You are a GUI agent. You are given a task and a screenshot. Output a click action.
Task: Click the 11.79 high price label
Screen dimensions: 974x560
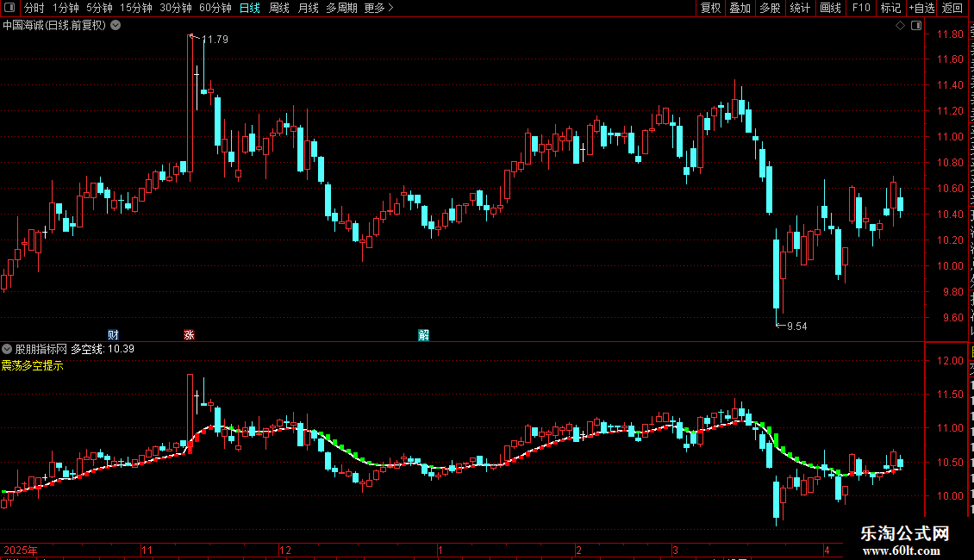(x=215, y=40)
